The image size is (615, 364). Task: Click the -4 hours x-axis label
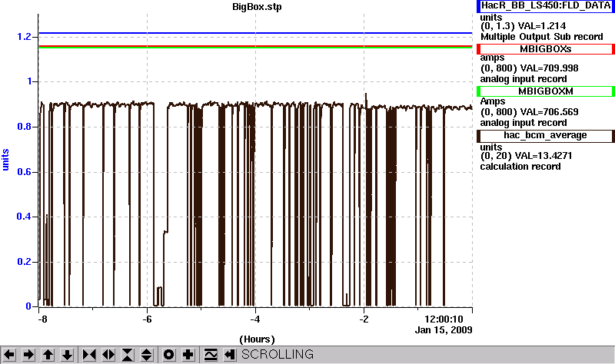tap(255, 319)
